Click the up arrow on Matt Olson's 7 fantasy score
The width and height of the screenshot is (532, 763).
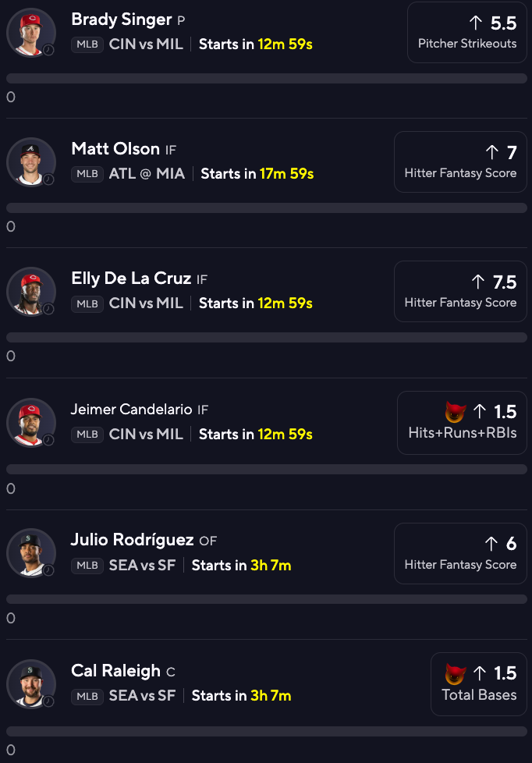[x=492, y=152]
